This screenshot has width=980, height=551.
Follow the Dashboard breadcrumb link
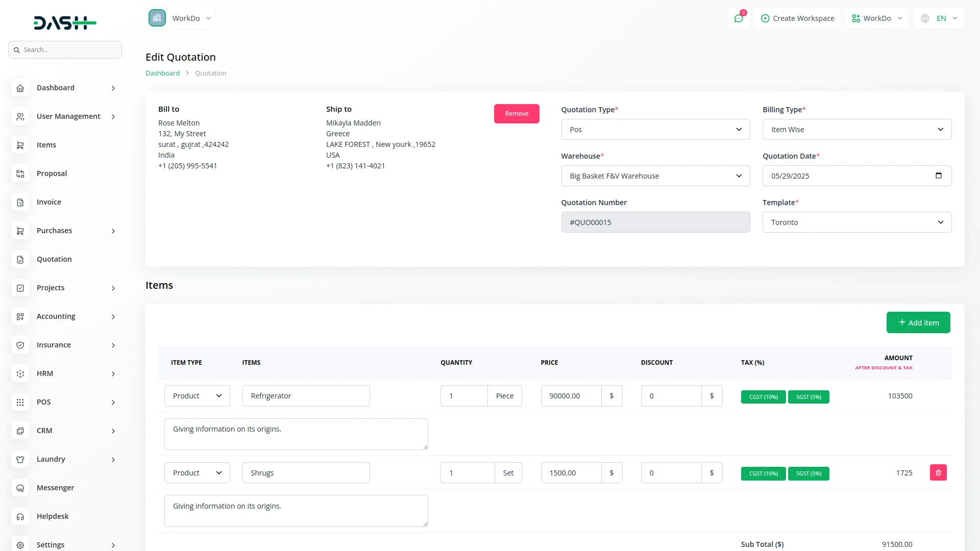click(162, 73)
